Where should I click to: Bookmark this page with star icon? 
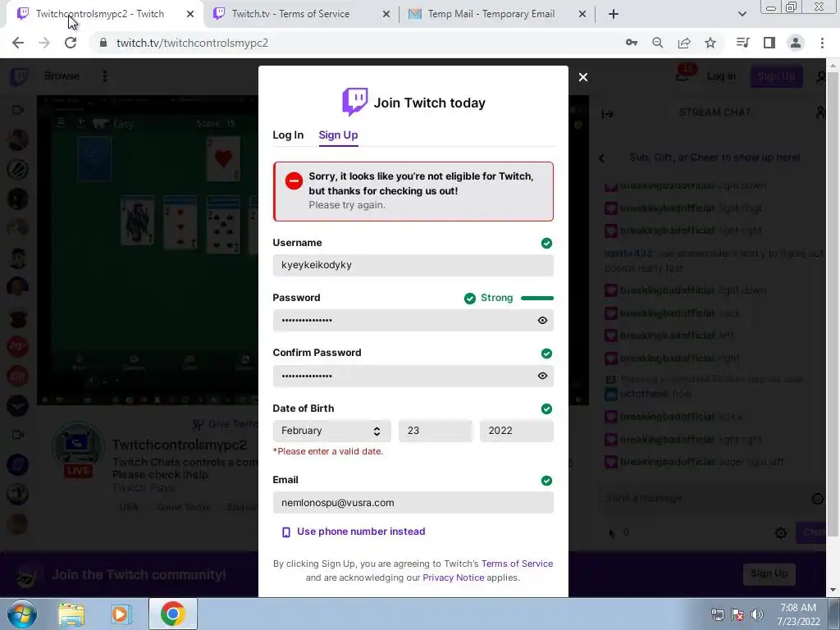click(710, 43)
